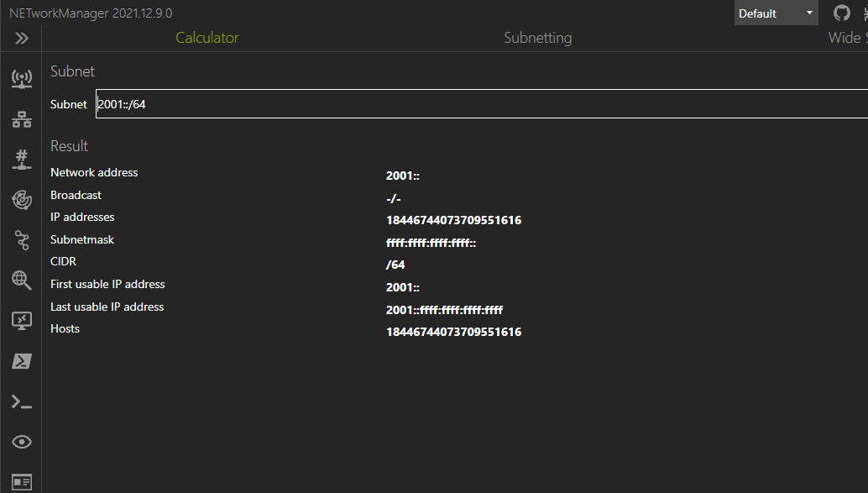
Task: Open the radar sidebar icon
Action: pos(22,200)
